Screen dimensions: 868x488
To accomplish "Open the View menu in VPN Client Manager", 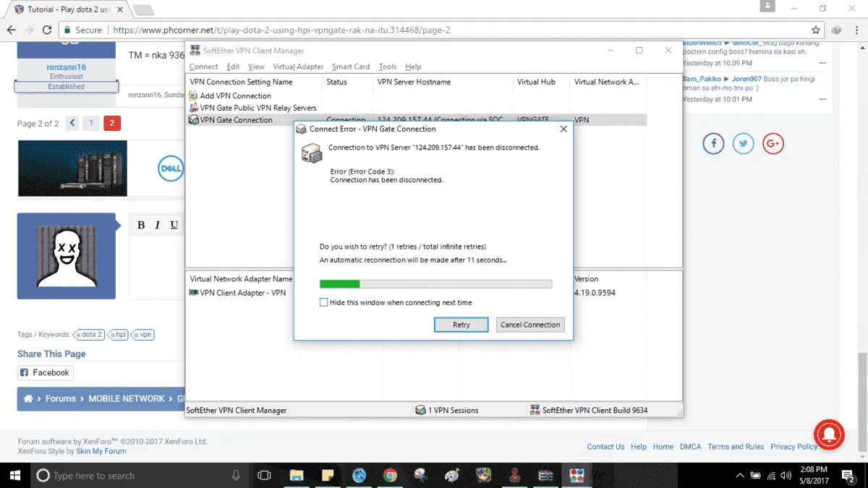I will coord(256,67).
